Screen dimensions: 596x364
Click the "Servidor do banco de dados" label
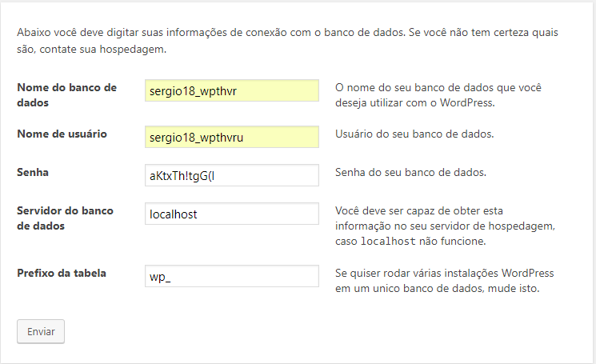65,218
